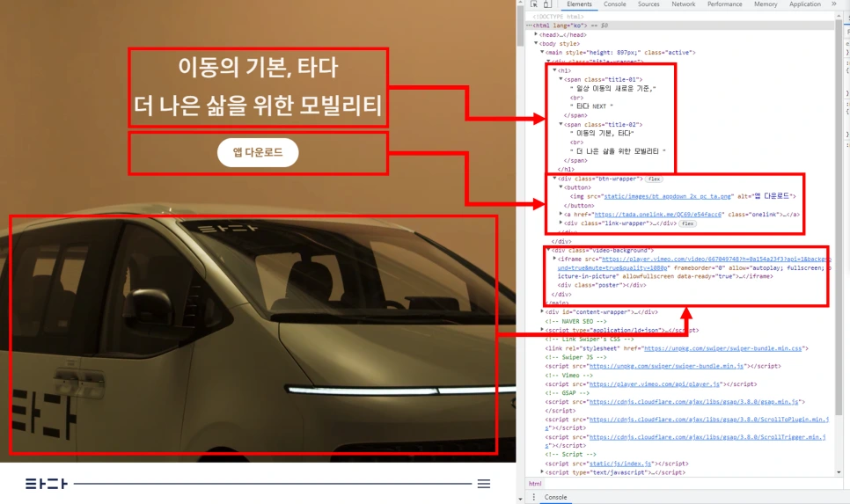The image size is (850, 504).
Task: Select the 'Vimeo' comment row
Action: point(568,375)
